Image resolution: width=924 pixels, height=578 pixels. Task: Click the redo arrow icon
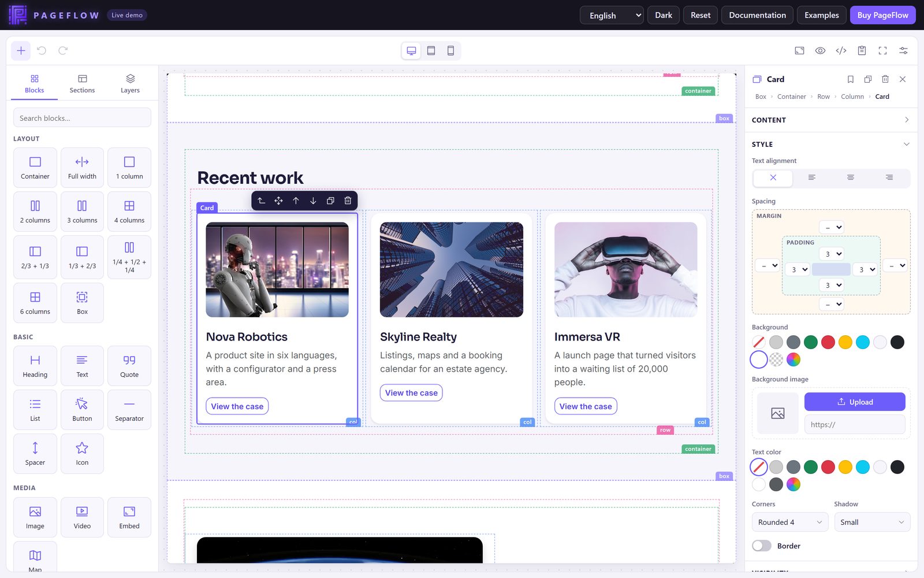(63, 51)
